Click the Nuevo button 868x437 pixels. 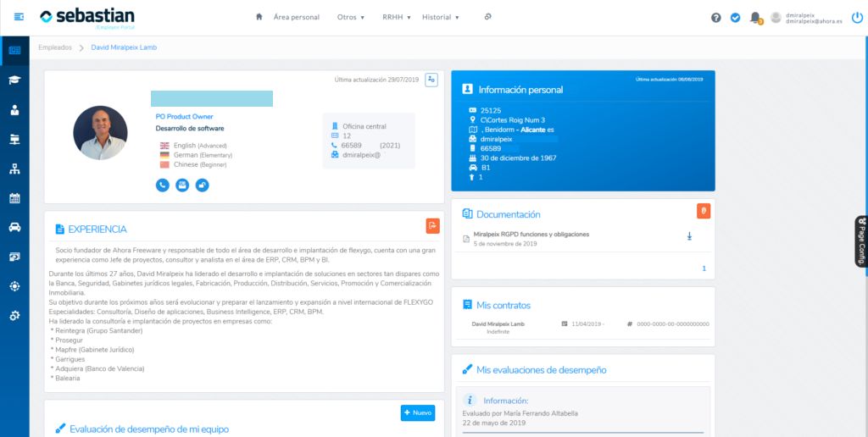(418, 412)
